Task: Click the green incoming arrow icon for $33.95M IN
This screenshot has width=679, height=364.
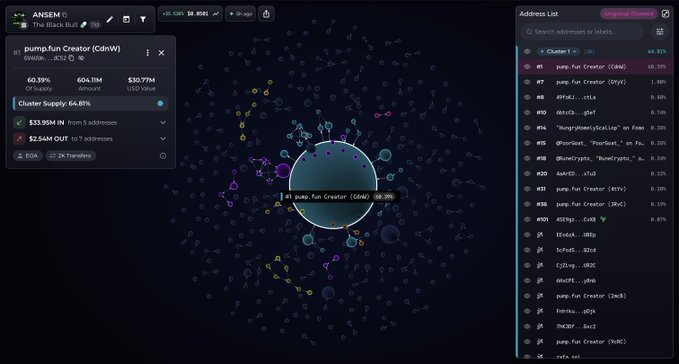Action: click(19, 122)
